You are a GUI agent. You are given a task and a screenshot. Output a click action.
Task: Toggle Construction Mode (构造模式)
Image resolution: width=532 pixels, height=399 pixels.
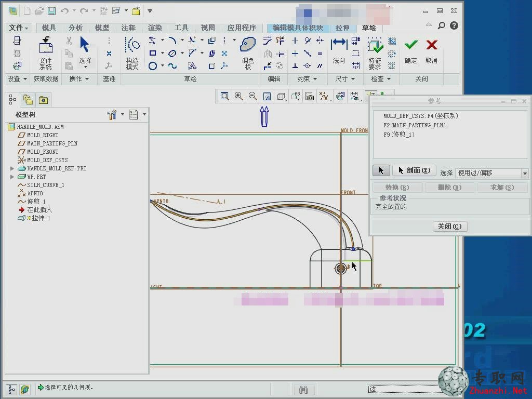click(x=132, y=53)
